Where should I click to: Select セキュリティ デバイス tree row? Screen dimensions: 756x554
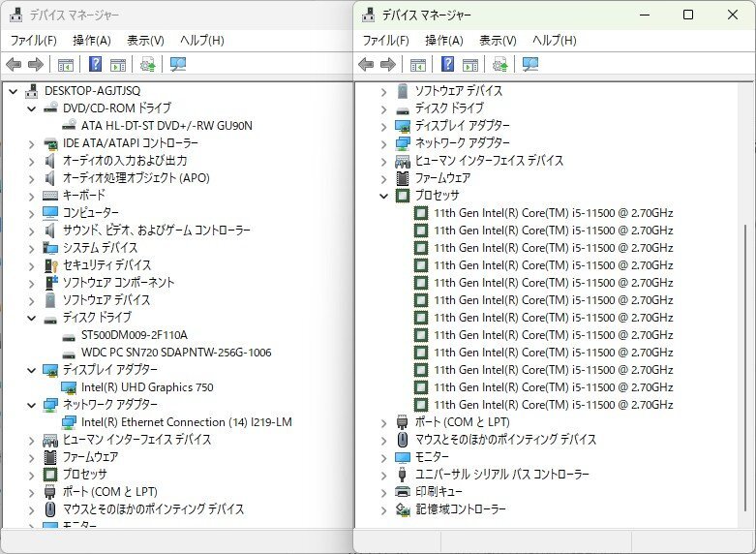pos(107,265)
